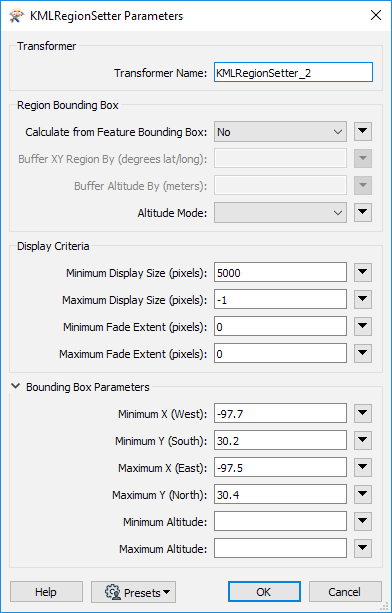Click the OK button
392x613 pixels.
(264, 592)
